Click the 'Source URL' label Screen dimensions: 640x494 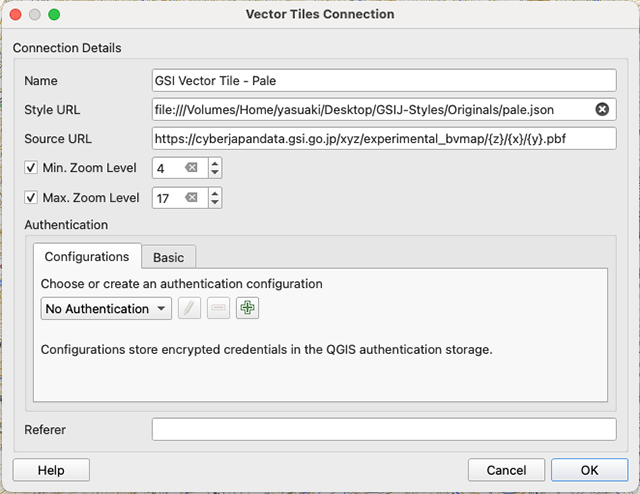point(58,139)
